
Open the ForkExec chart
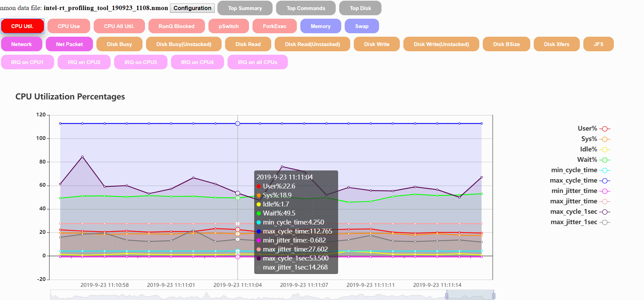click(275, 26)
